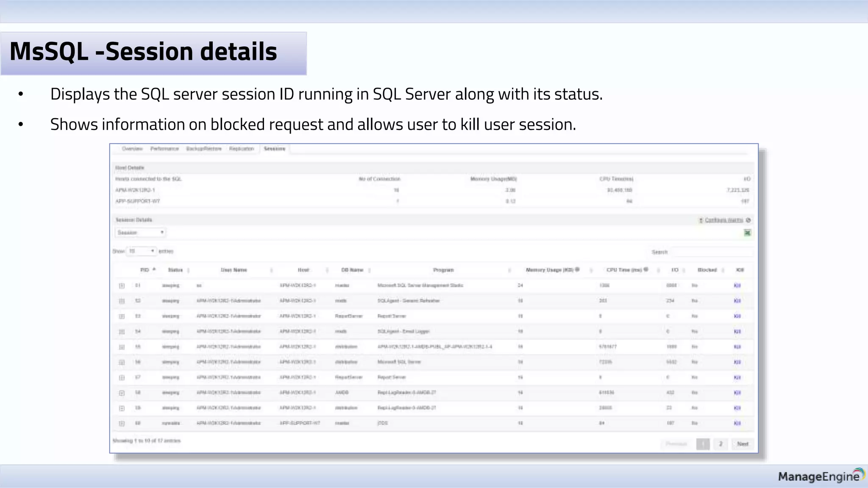Click the Excel export icon
The image size is (868, 488).
(747, 233)
